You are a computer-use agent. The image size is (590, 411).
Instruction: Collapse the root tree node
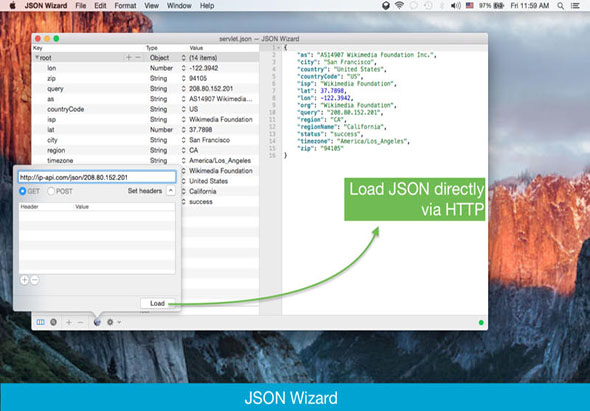pos(37,58)
